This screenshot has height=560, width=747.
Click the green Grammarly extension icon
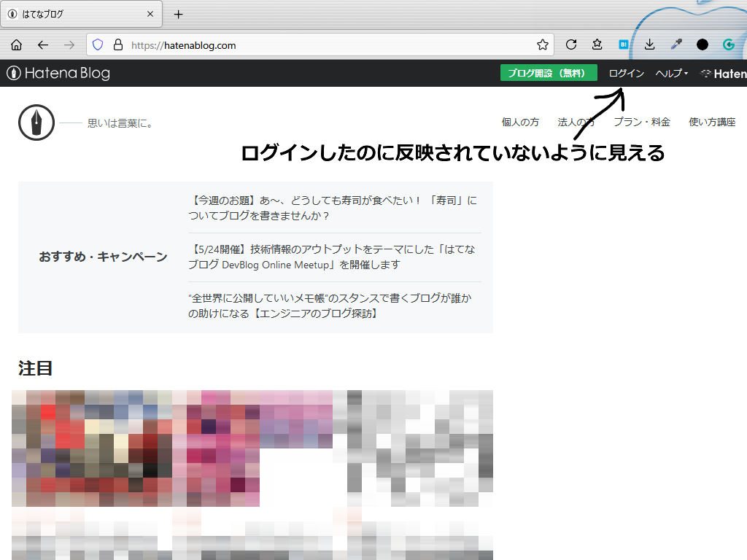(729, 44)
